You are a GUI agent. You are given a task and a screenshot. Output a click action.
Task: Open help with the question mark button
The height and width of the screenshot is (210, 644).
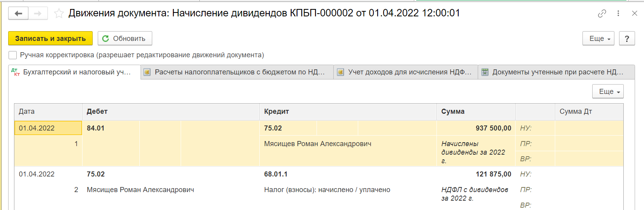coord(627,39)
